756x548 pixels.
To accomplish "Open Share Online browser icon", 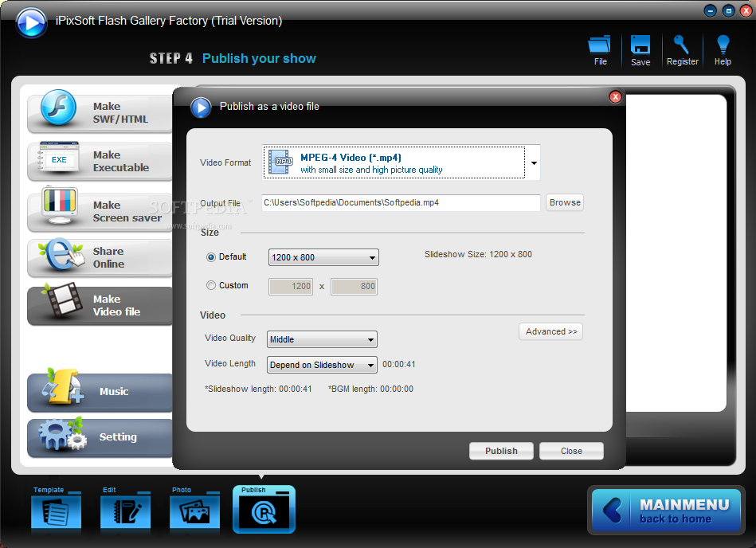I will (61, 254).
